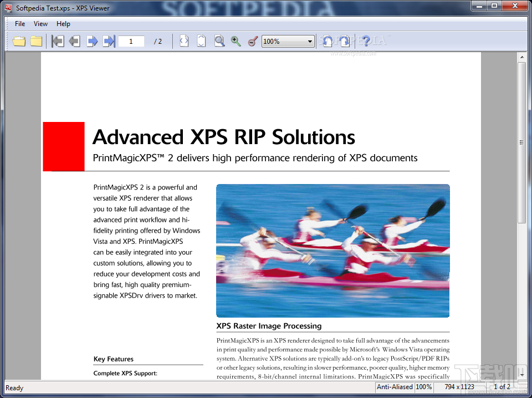This screenshot has height=398, width=532.
Task: Jump to the last page
Action: click(110, 41)
